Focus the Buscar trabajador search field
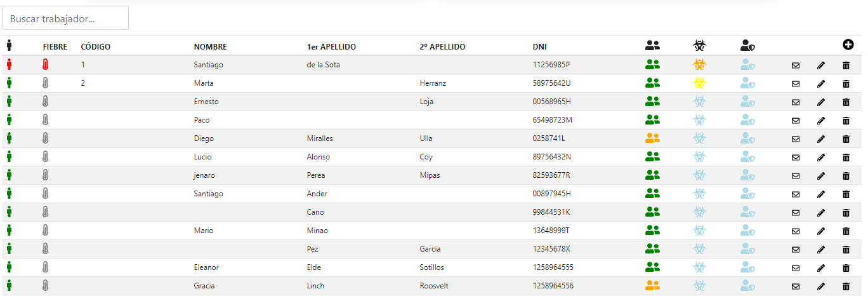This screenshot has height=296, width=868. point(65,18)
